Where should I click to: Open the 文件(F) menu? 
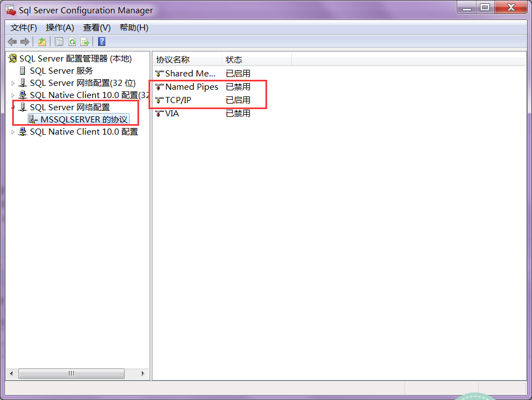[x=24, y=28]
